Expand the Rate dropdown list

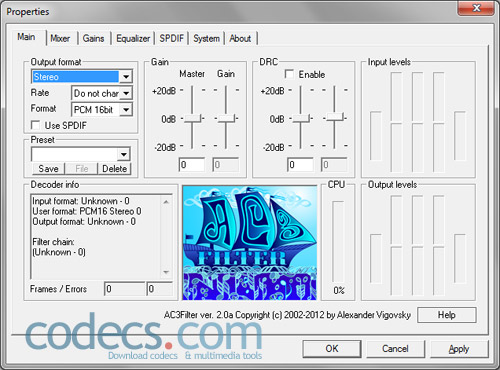point(126,93)
